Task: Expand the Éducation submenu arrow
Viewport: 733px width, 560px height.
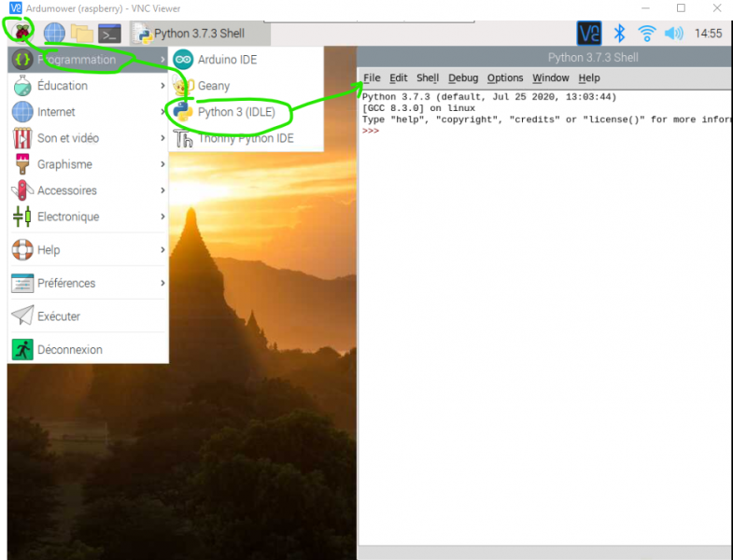Action: tap(162, 86)
